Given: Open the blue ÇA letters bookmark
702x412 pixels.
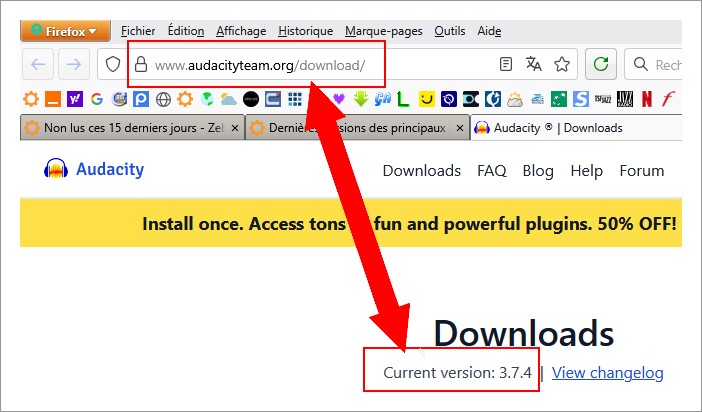Looking at the screenshot, I should 382,99.
